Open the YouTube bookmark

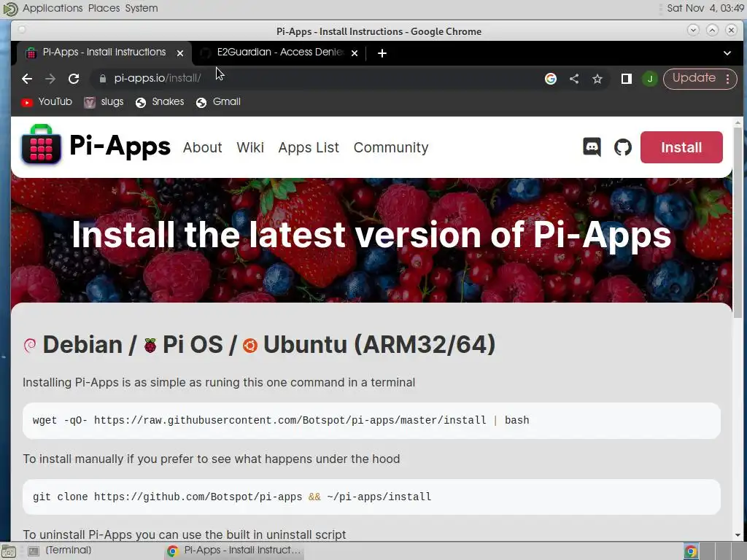tap(47, 102)
